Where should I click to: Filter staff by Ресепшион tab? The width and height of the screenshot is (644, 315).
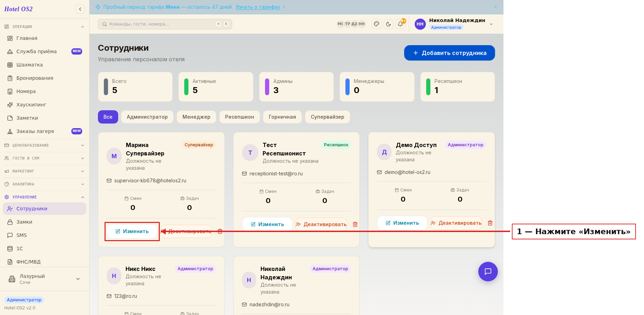coord(239,117)
